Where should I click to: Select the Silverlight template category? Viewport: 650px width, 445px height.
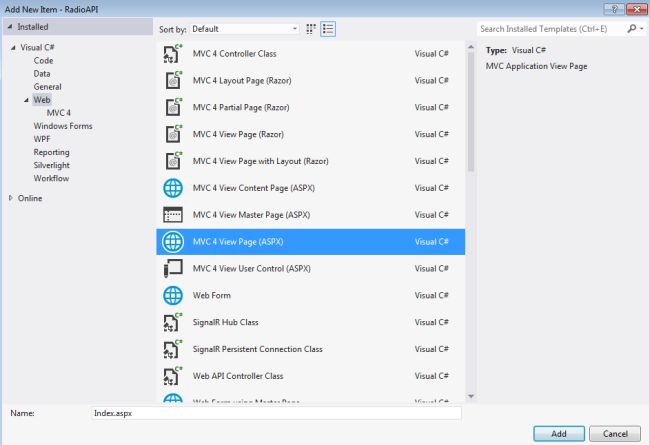coord(51,165)
